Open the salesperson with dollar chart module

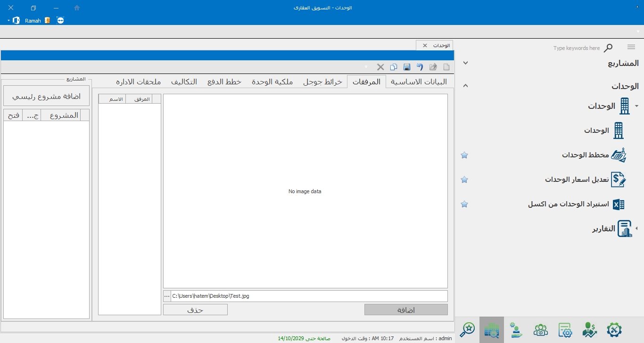pos(589,330)
